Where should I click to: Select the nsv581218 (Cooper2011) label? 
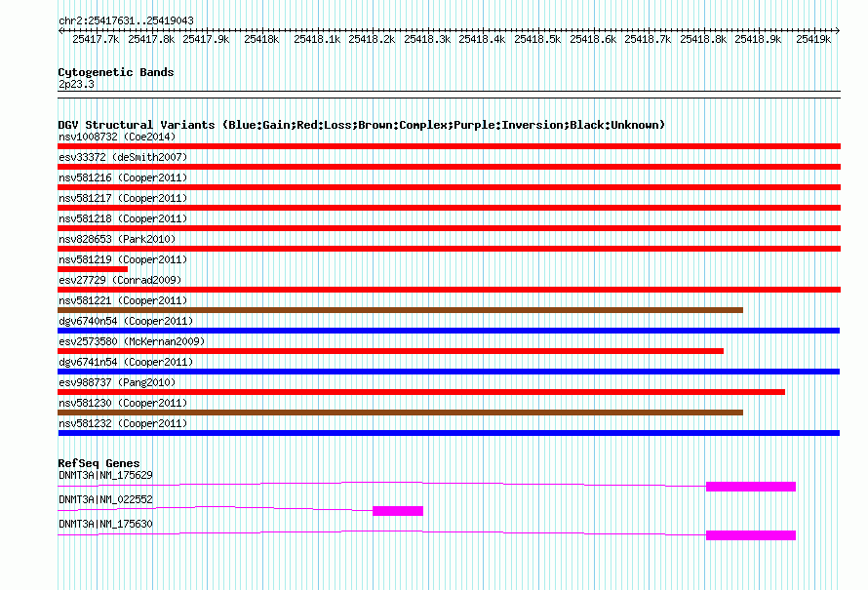click(123, 218)
